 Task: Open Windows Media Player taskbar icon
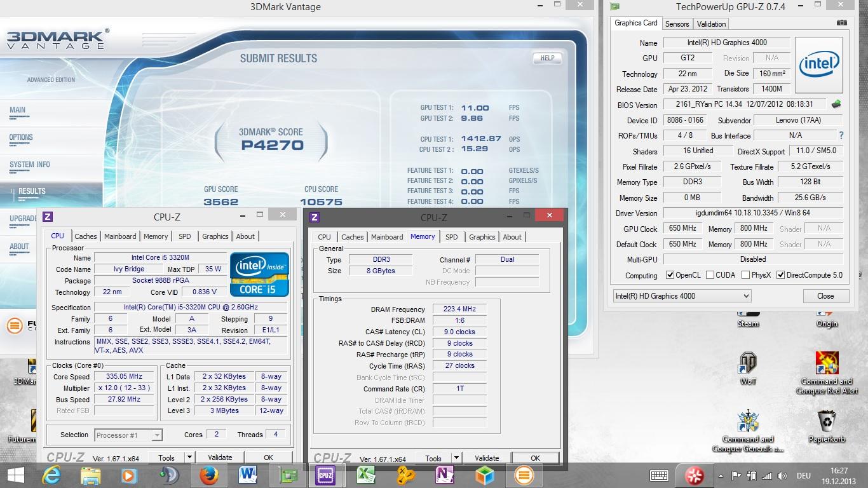click(x=129, y=475)
